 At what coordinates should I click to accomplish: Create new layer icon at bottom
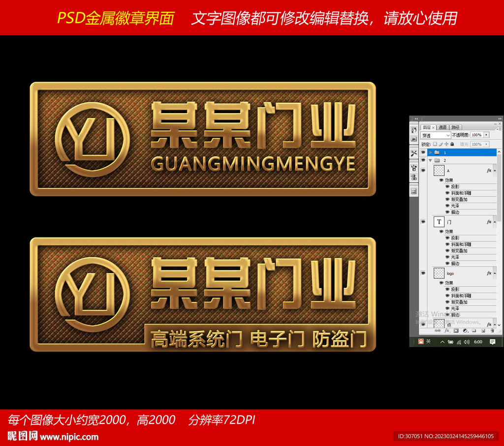(483, 331)
